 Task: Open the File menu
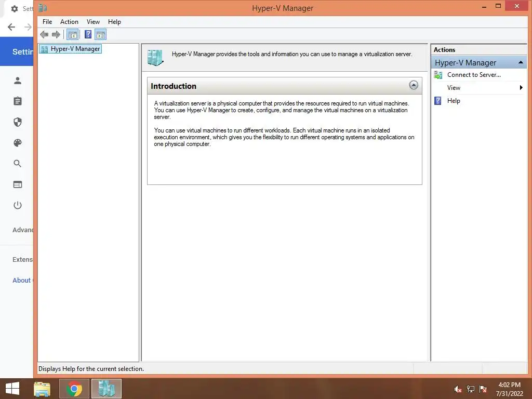coord(47,22)
